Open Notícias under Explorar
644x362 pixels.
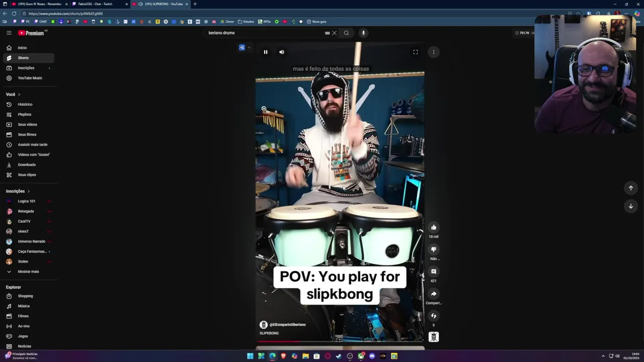28,346
